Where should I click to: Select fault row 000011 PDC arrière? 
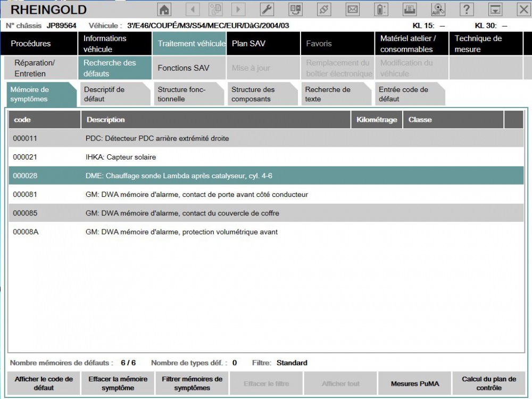coord(267,138)
